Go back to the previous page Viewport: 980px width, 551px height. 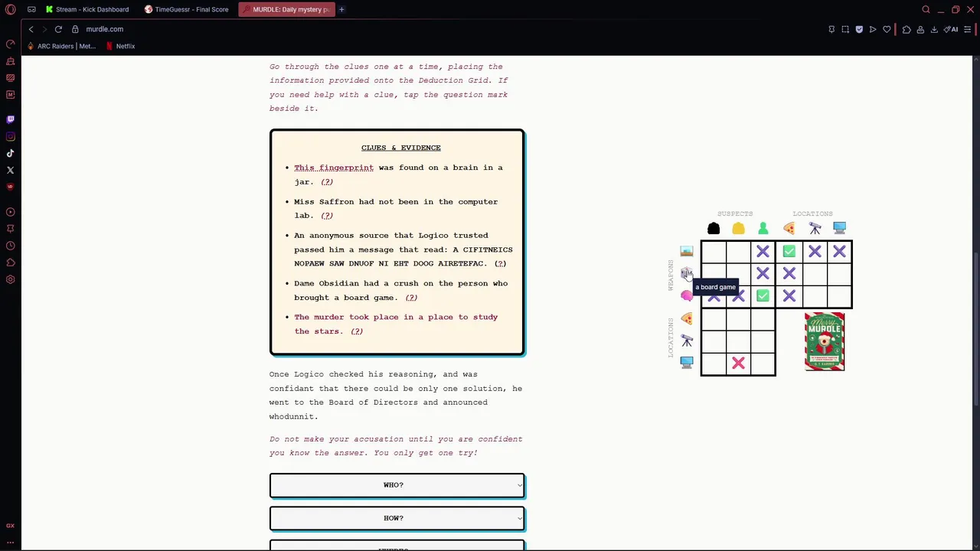tap(31, 29)
